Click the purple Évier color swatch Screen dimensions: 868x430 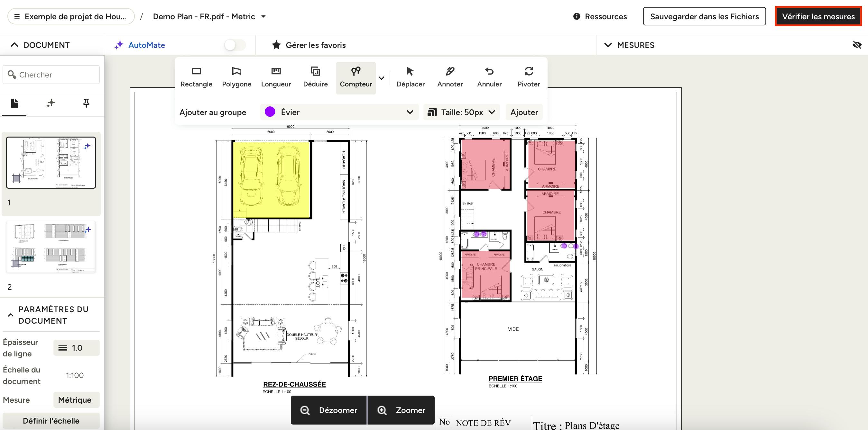coord(270,112)
